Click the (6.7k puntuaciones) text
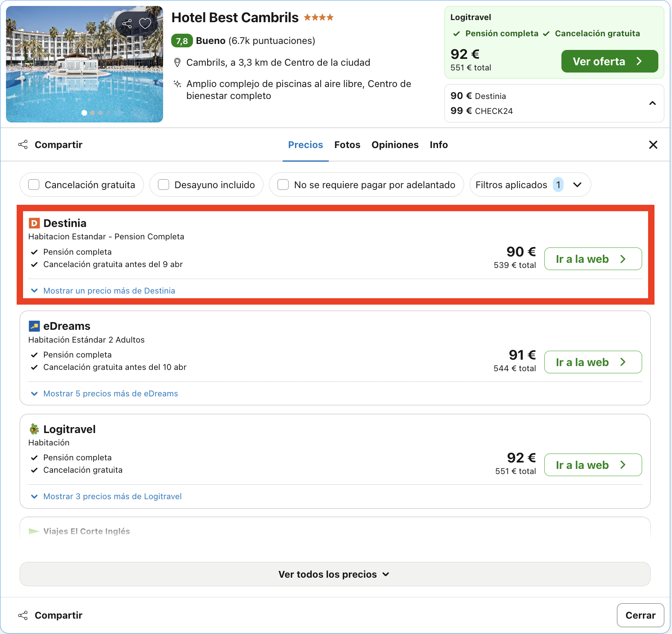The width and height of the screenshot is (672, 634). point(272,41)
